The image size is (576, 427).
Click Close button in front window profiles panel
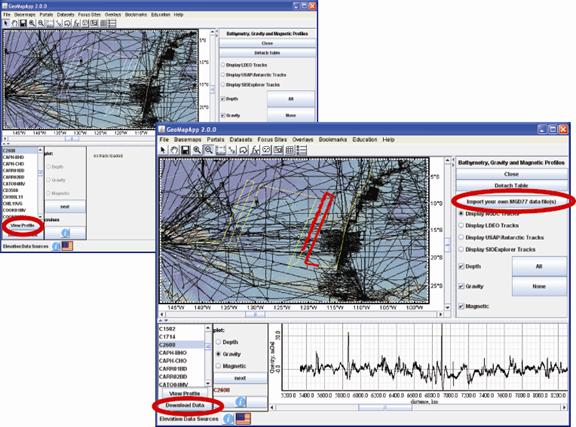coord(511,174)
